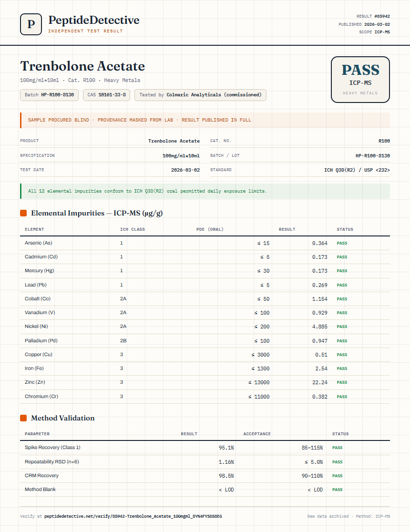Click the BATCH / LOT value HP-R100-8130
410x532 pixels.
(373, 156)
